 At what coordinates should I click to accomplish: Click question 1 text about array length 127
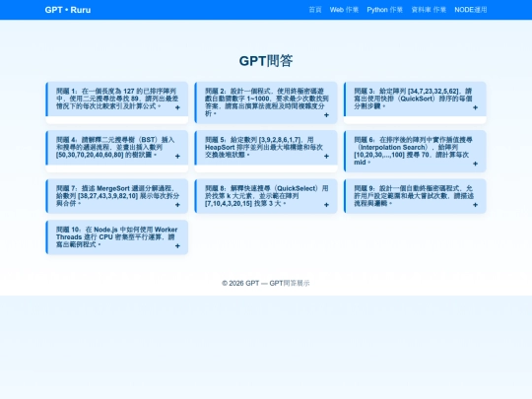pos(117,99)
